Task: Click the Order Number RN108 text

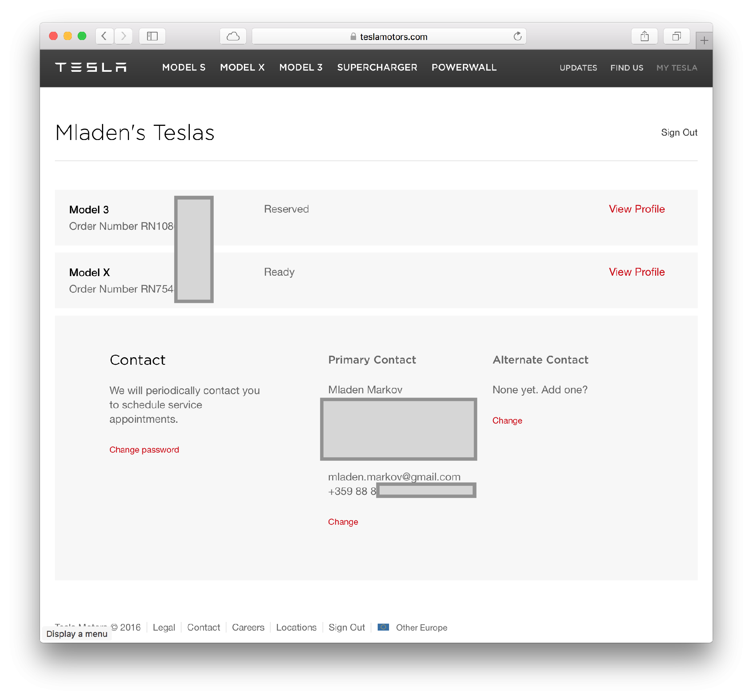Action: pyautogui.click(x=121, y=226)
